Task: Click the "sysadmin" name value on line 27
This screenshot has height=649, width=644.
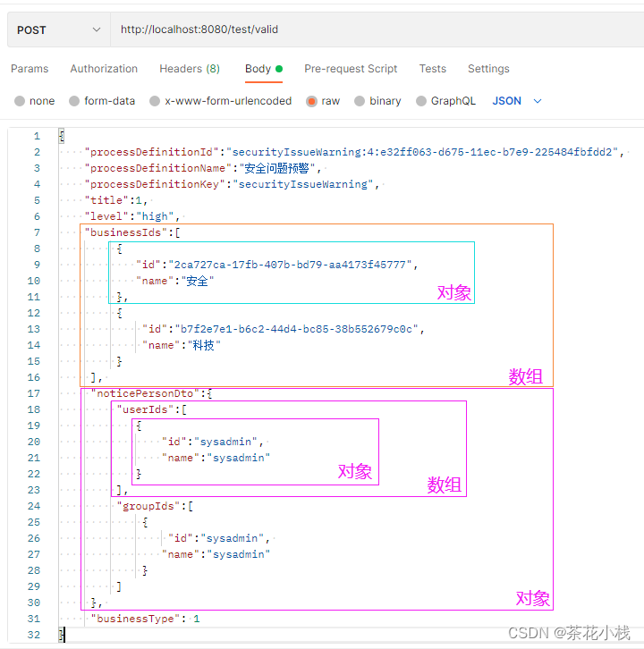Action: click(239, 554)
